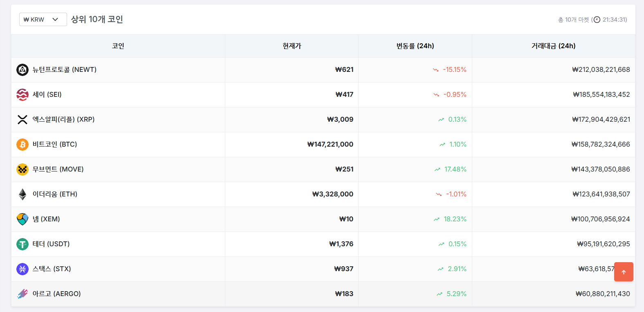Select the 엑스알피(리플) (XRP) coin name

(x=64, y=120)
